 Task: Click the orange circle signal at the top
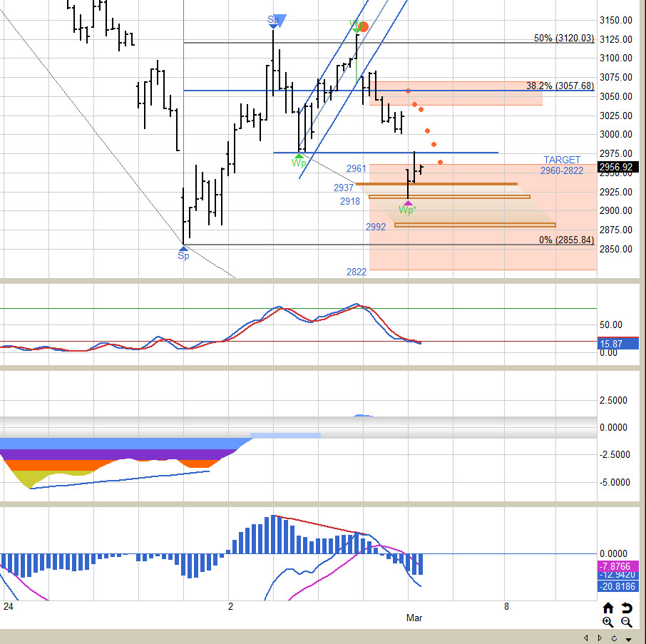pos(363,27)
